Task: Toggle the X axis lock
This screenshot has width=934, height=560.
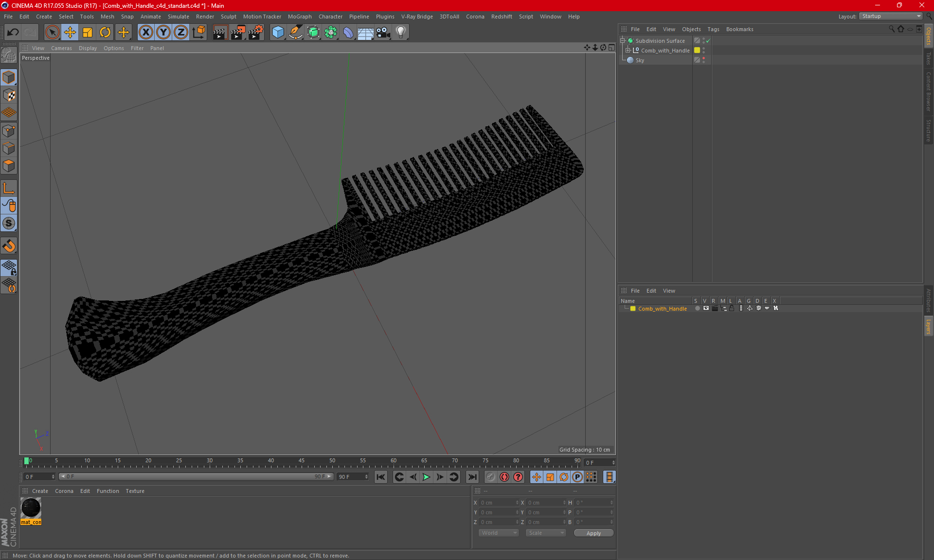Action: tap(145, 33)
